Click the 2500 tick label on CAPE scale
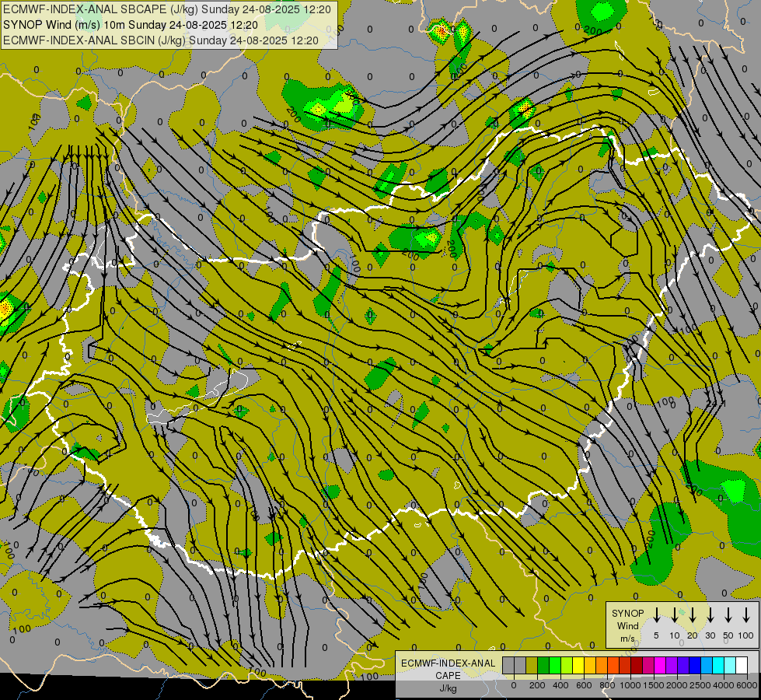761x700 pixels. [x=700, y=685]
